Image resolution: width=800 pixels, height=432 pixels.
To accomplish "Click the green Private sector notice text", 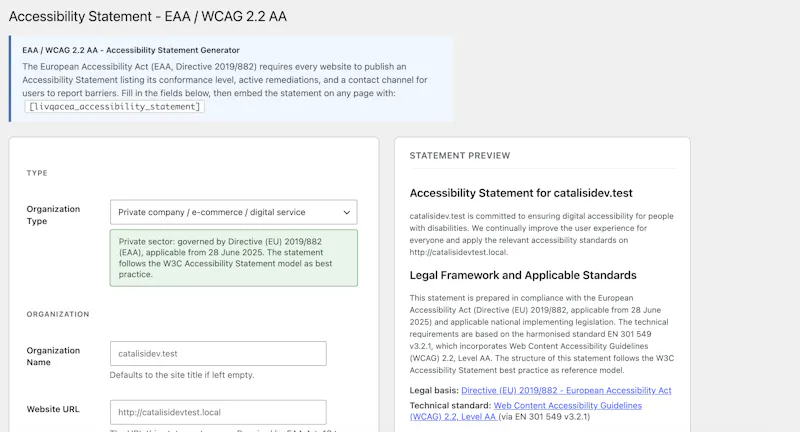I will click(234, 258).
